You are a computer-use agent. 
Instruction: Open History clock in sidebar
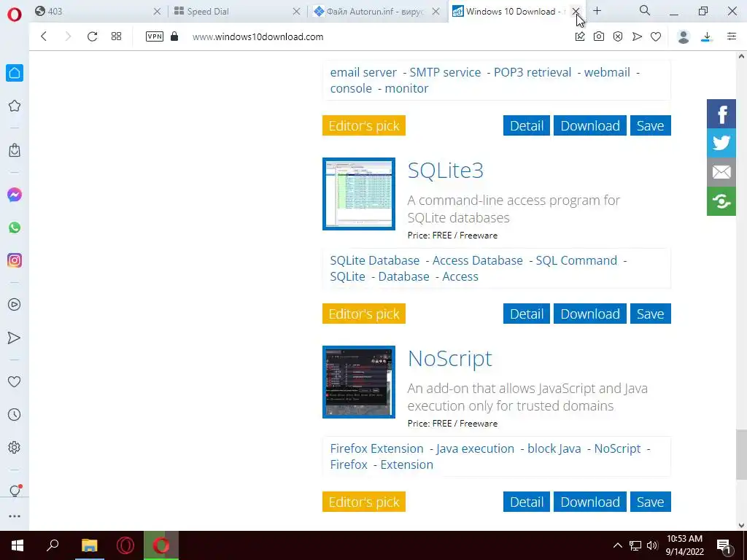tap(15, 415)
